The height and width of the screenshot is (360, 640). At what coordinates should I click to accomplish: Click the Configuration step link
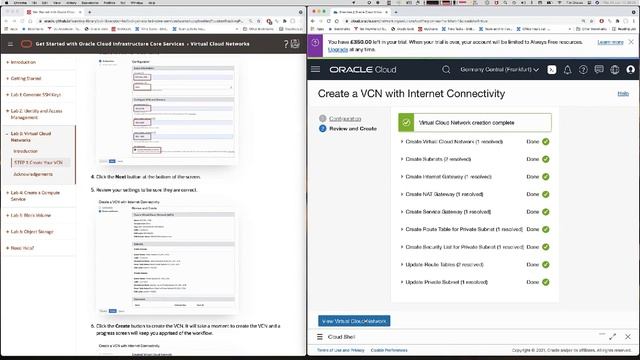tap(345, 118)
